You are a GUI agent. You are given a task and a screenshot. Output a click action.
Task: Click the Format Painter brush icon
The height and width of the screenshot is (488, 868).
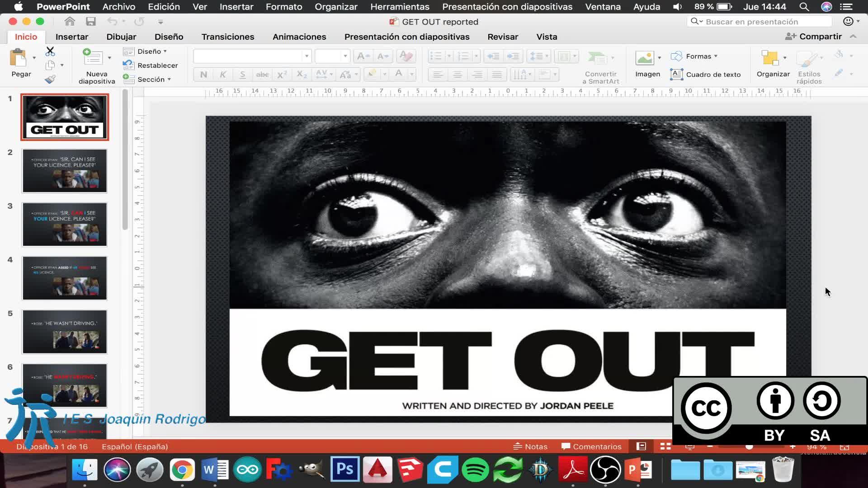pos(50,80)
